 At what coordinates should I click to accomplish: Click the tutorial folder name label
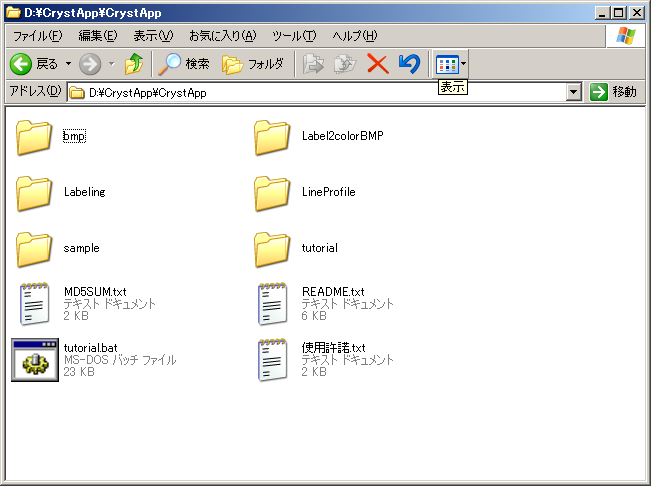[320, 248]
